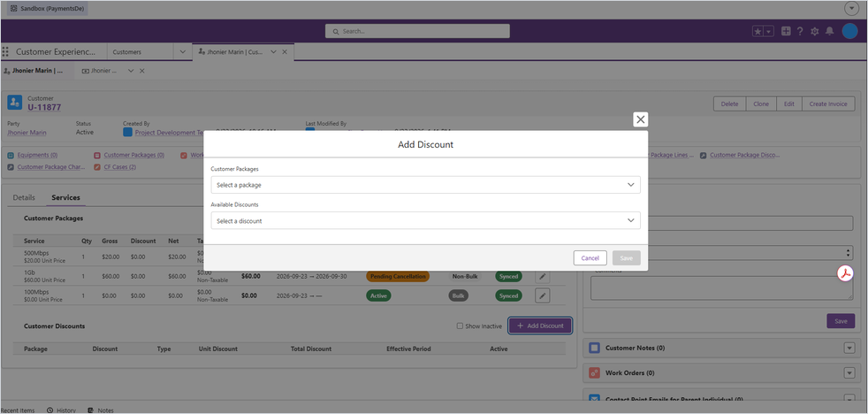Image resolution: width=868 pixels, height=414 pixels.
Task: Open the Equipments (0) related link
Action: 37,155
